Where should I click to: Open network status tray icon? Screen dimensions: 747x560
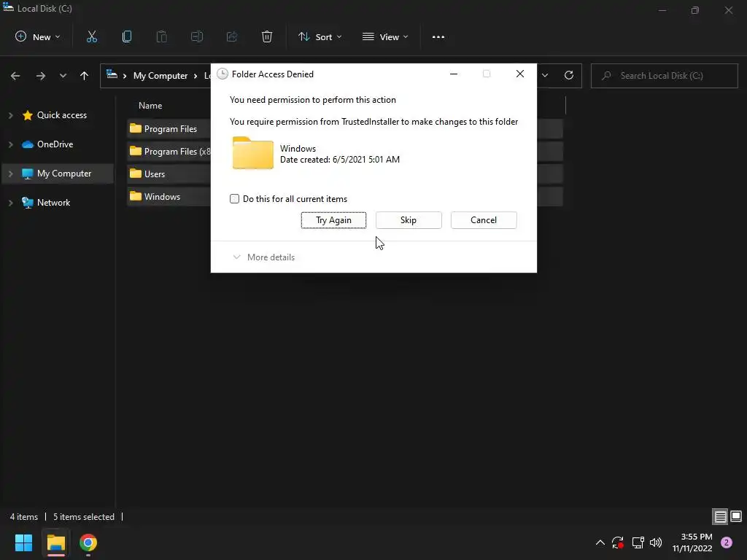[x=638, y=542]
